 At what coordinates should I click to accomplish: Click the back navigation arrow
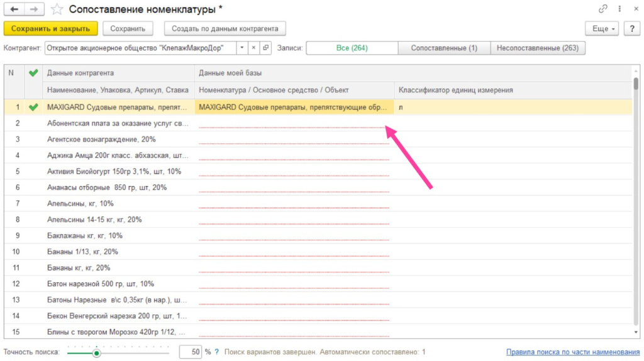[x=14, y=9]
